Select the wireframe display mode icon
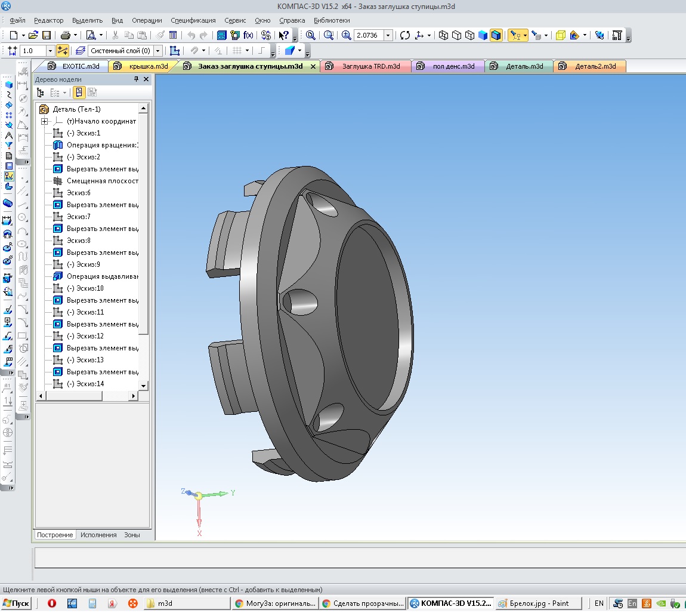 tap(443, 35)
